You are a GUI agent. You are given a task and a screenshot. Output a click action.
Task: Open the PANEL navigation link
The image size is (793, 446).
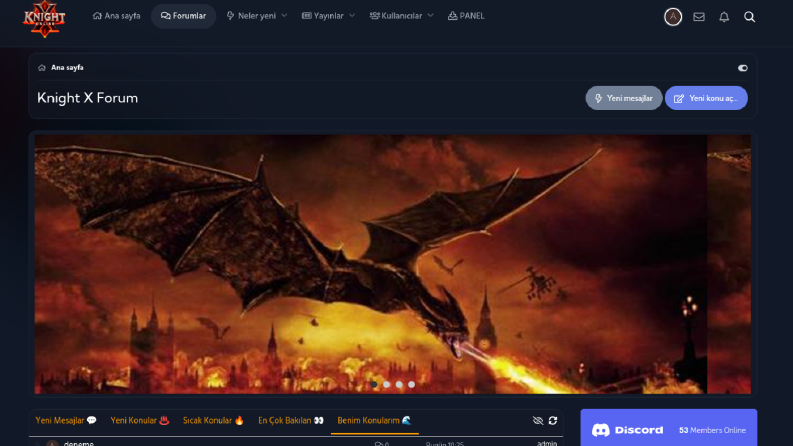pyautogui.click(x=466, y=16)
